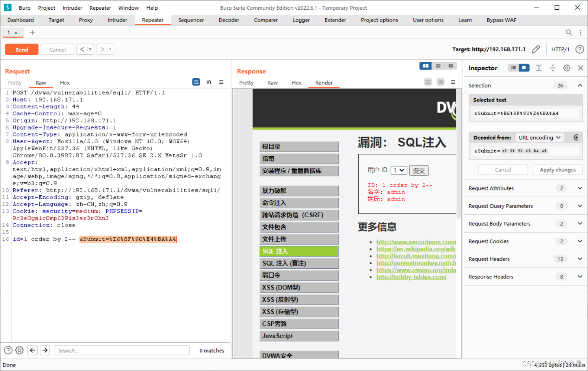Image resolution: width=588 pixels, height=371 pixels.
Task: Expand all Inspector sections icon
Action: click(x=539, y=68)
